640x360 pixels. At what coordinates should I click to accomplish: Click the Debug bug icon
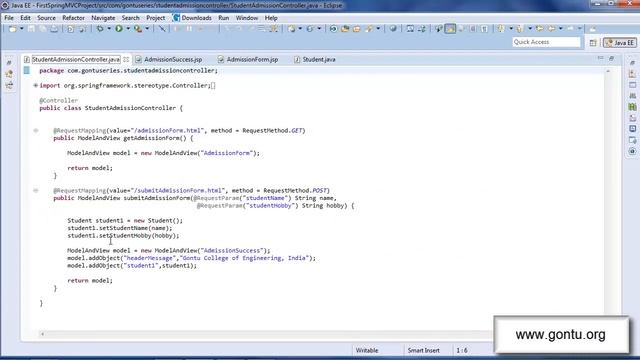[x=100, y=29]
